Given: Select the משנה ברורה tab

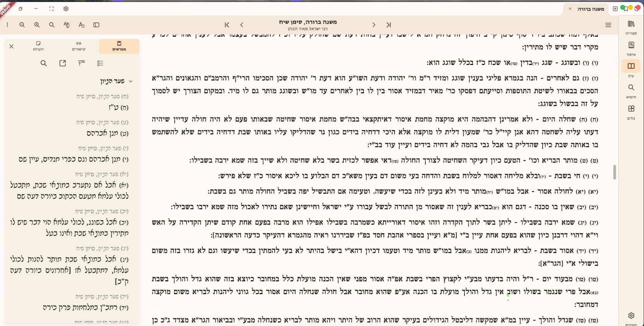Looking at the screenshot, I should (586, 9).
